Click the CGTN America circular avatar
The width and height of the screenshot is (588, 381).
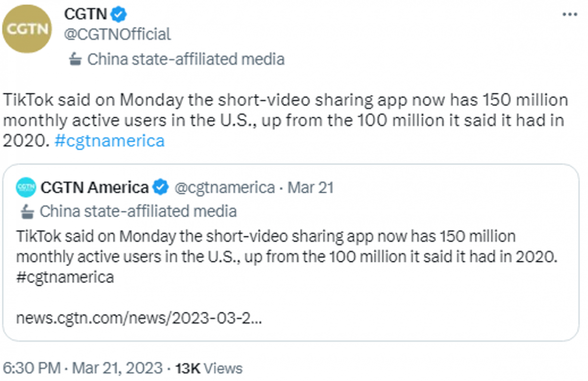click(x=25, y=187)
